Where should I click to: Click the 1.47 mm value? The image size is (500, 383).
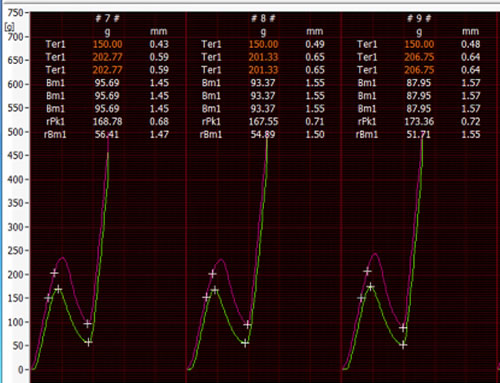tap(159, 134)
